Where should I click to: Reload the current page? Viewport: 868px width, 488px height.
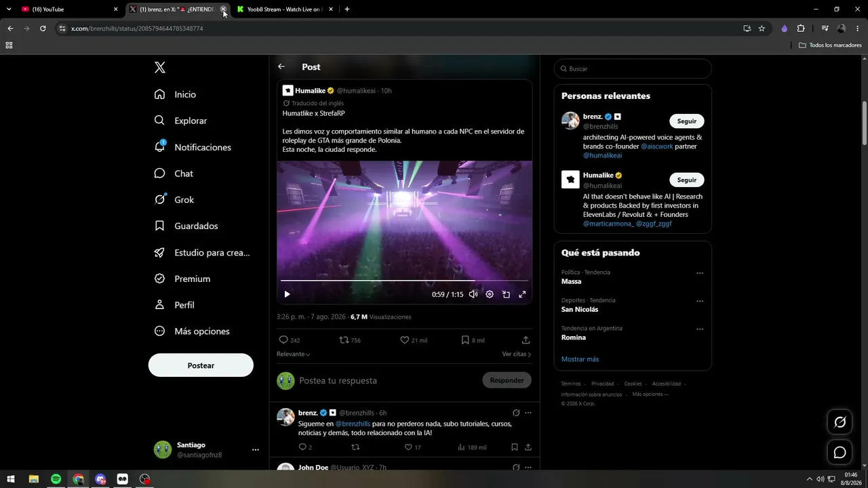[43, 28]
